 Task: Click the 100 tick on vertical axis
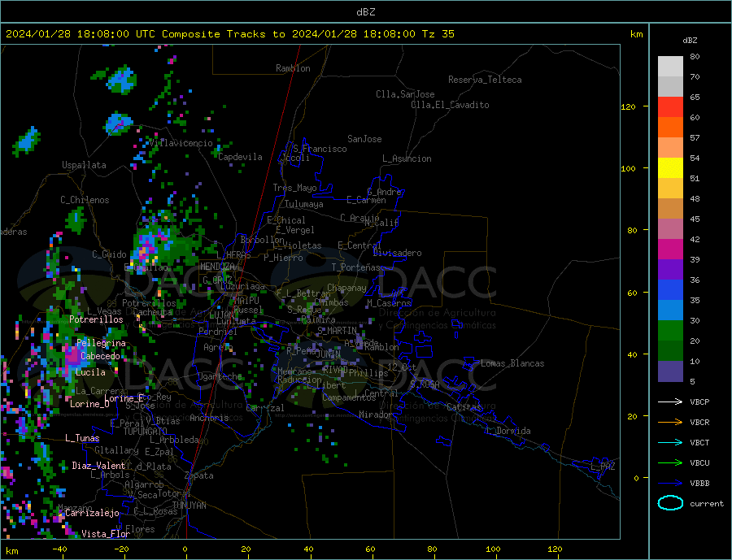pyautogui.click(x=629, y=168)
